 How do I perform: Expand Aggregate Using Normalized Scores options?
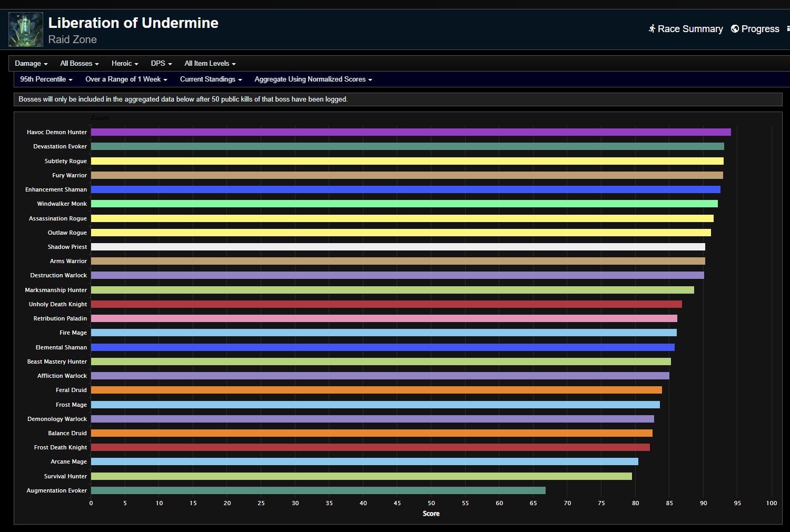(x=312, y=79)
